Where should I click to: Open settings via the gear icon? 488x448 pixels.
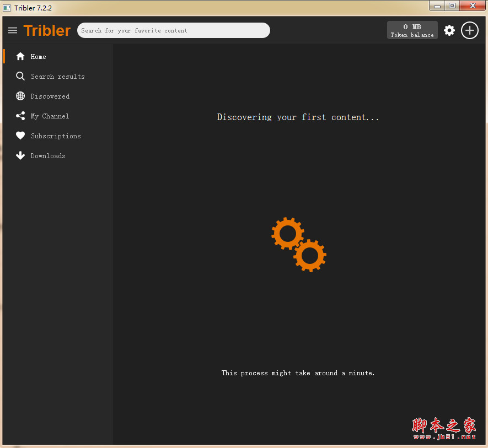(449, 30)
